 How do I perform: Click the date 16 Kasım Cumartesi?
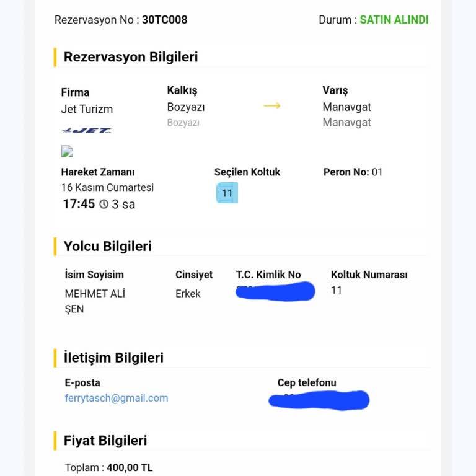pyautogui.click(x=107, y=187)
